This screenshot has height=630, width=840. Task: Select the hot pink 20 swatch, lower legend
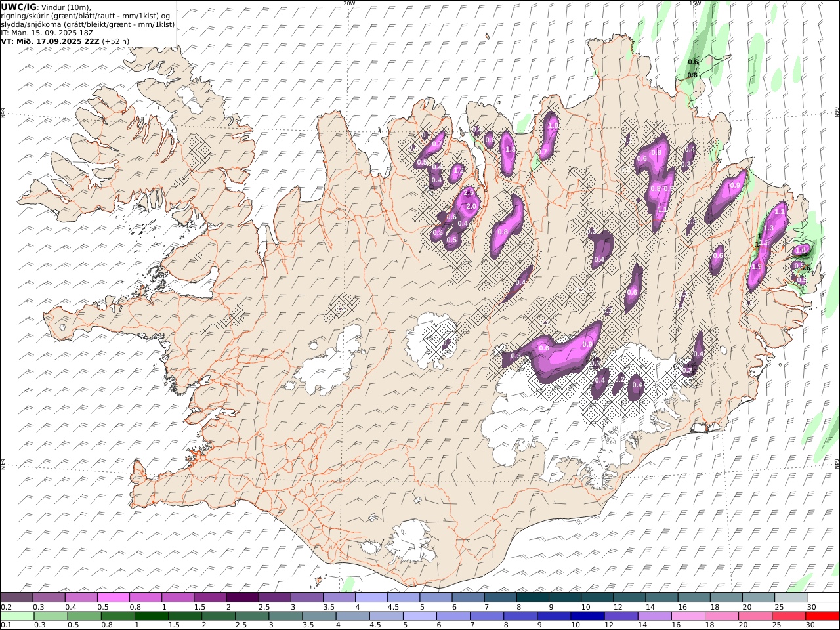point(755,616)
